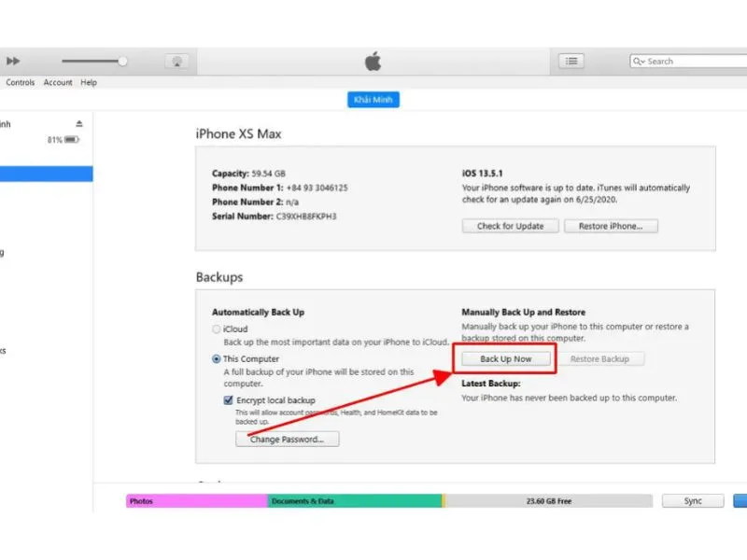
Task: Select the iCloud backup radio button
Action: point(217,329)
